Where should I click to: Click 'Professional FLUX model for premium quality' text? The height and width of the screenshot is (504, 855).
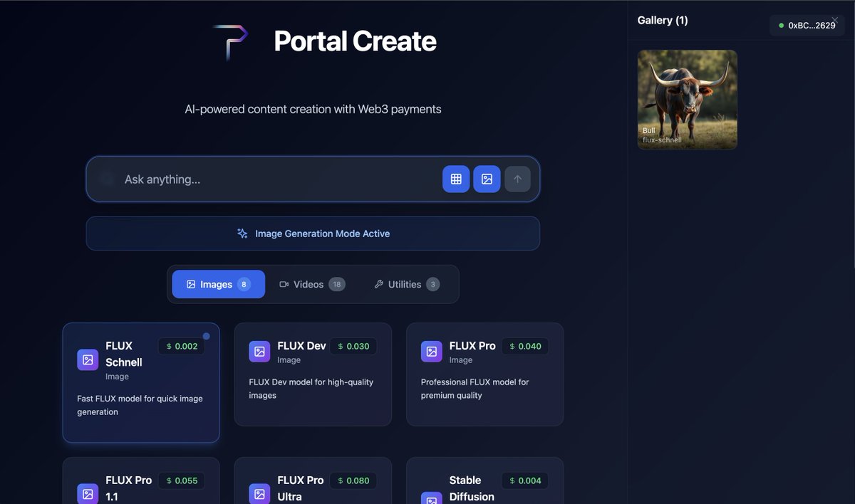click(x=475, y=389)
